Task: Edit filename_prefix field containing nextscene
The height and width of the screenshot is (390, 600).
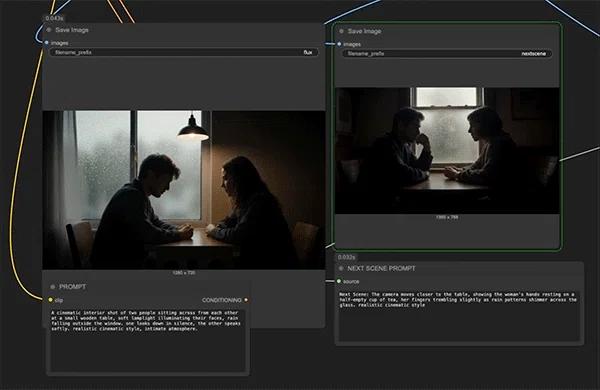Action: 447,54
